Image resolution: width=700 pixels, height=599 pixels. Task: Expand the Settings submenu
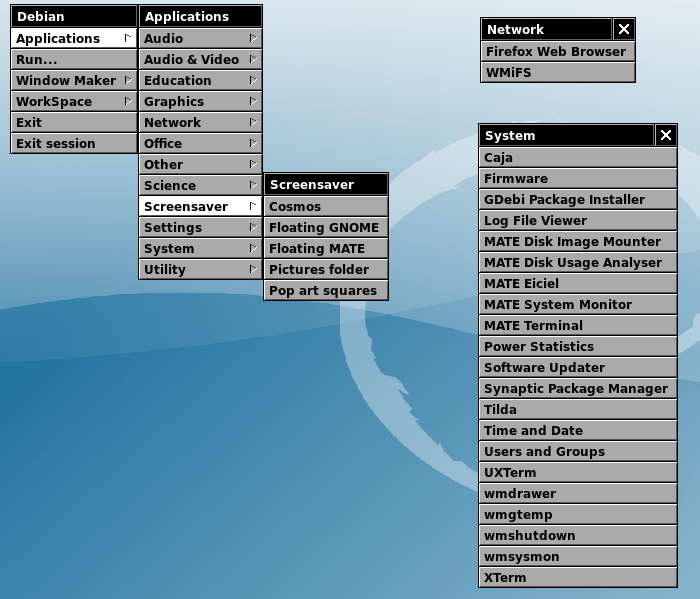(x=200, y=227)
